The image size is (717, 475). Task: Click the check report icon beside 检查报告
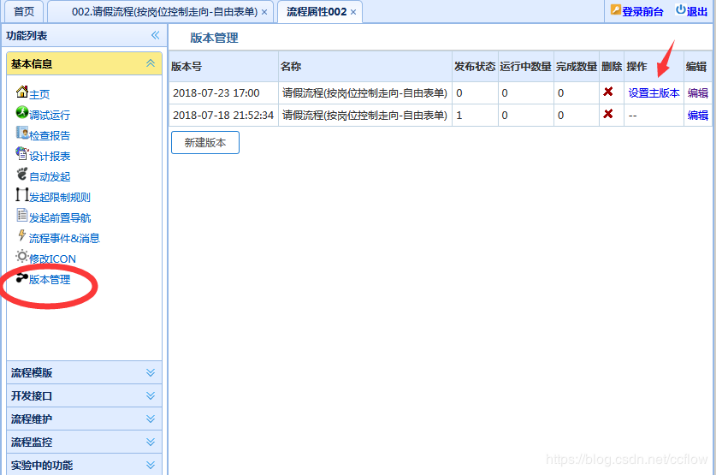click(22, 133)
